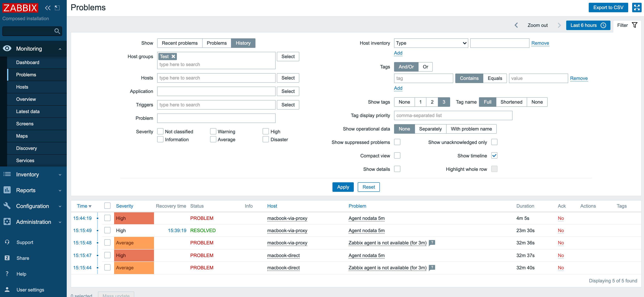Click Zoom out

coord(538,25)
